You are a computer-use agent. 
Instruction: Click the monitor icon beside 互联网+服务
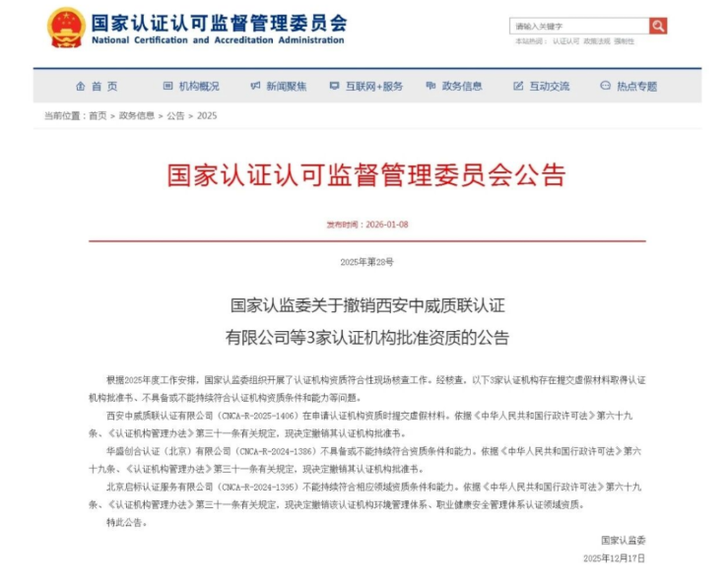pos(334,86)
